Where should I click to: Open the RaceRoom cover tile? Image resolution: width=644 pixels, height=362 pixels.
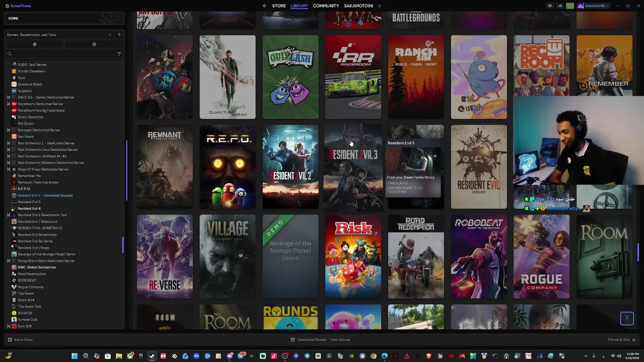pyautogui.click(x=353, y=77)
